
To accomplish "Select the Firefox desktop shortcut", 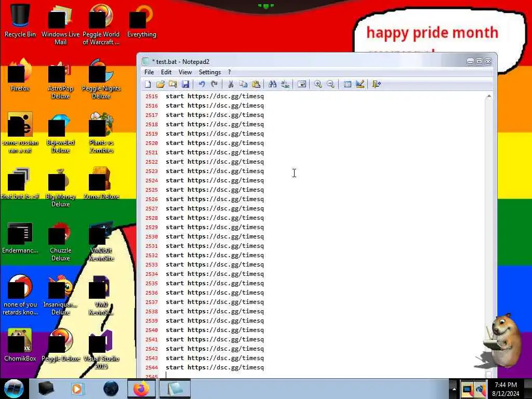I will coord(20,75).
